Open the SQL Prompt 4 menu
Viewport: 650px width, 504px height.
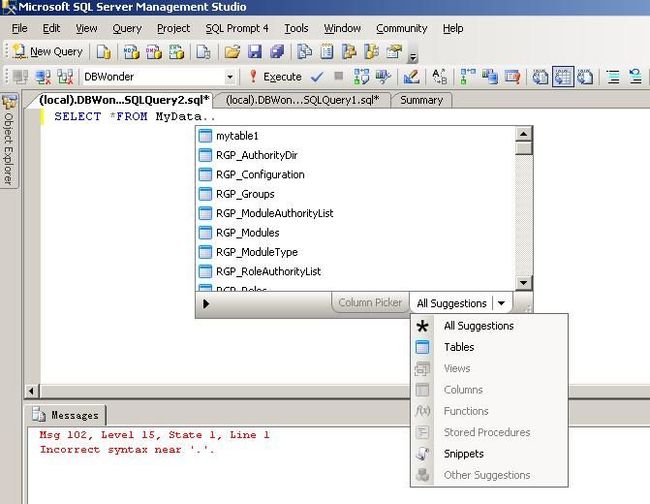pos(237,28)
